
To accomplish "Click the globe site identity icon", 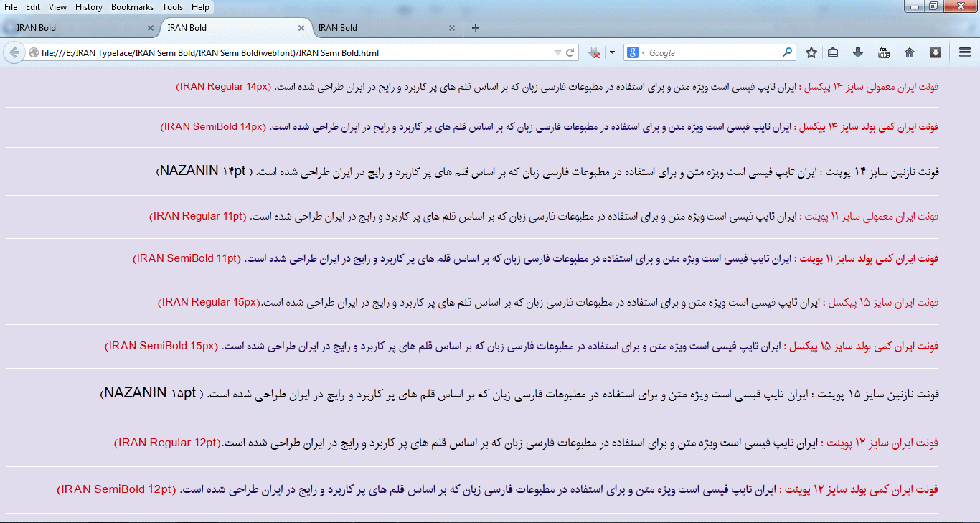I will [33, 52].
